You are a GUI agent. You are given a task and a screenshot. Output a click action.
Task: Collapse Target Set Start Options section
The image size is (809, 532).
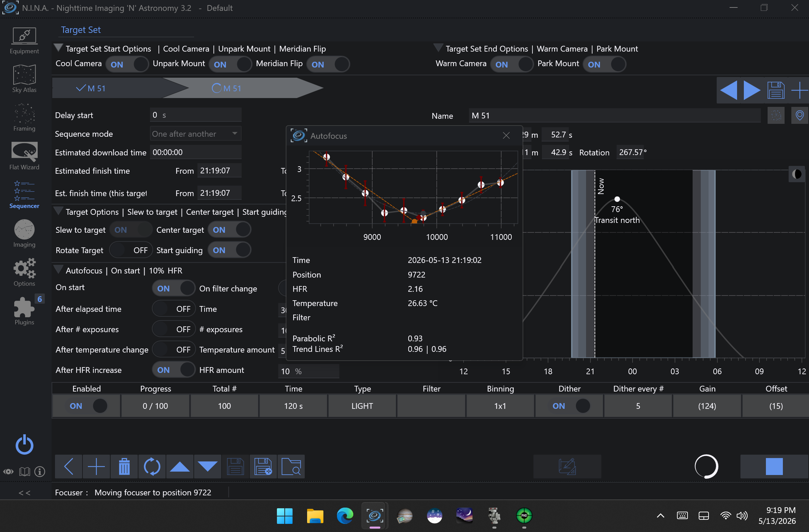click(58, 47)
